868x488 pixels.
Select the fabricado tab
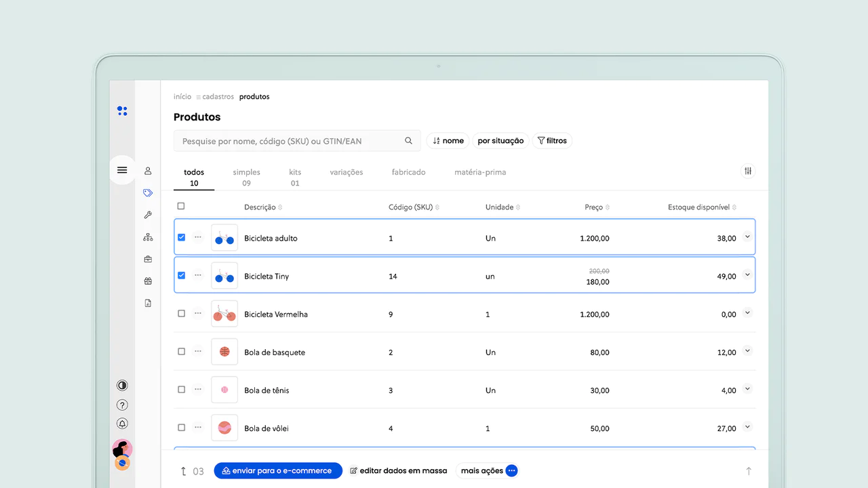409,172
